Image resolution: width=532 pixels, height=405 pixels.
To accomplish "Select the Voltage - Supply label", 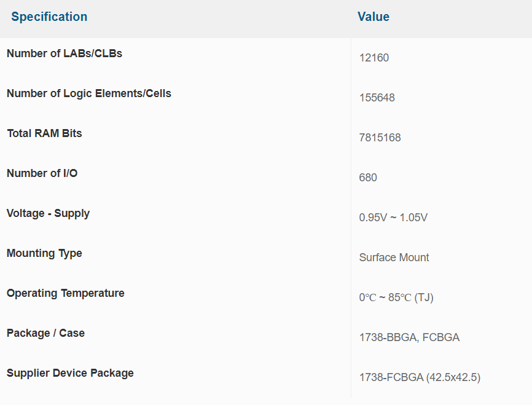I will click(x=49, y=213).
